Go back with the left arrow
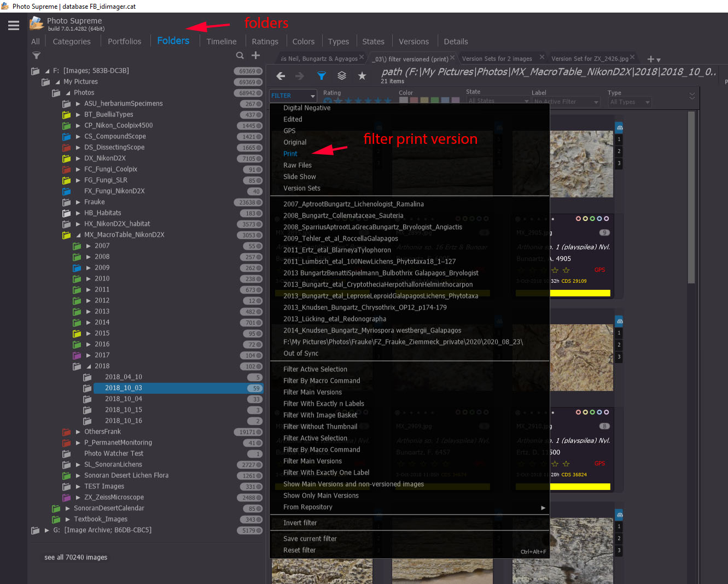 coord(281,76)
